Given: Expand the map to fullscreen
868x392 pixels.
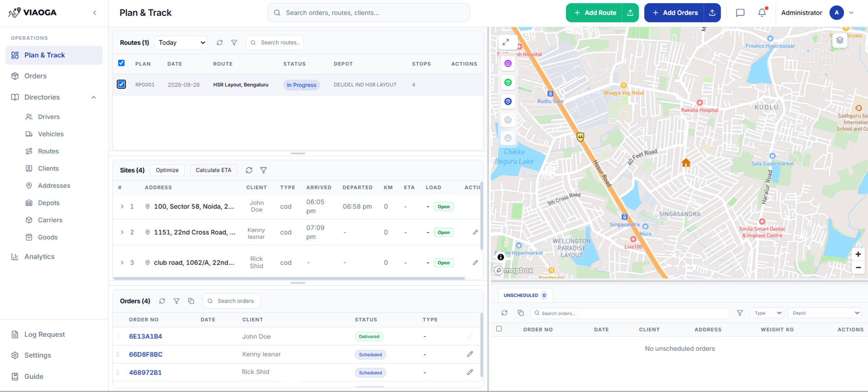Looking at the screenshot, I should [506, 42].
